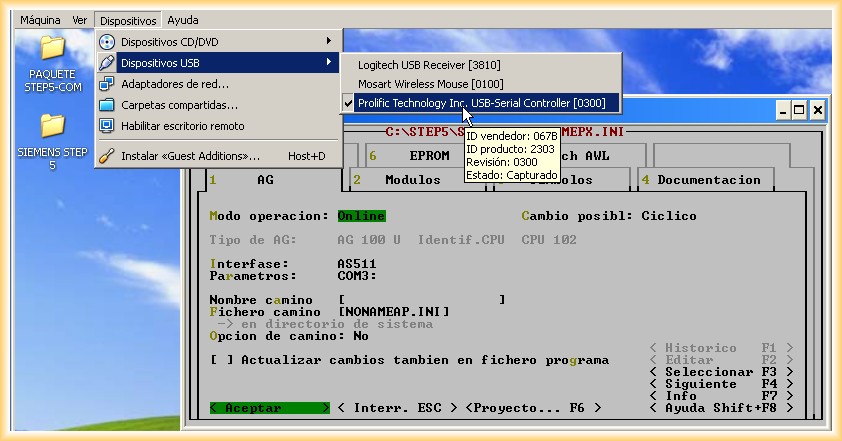Open SIEMENS STEP 5 desktop folder
Screen dimensions: 842x441
(51, 126)
